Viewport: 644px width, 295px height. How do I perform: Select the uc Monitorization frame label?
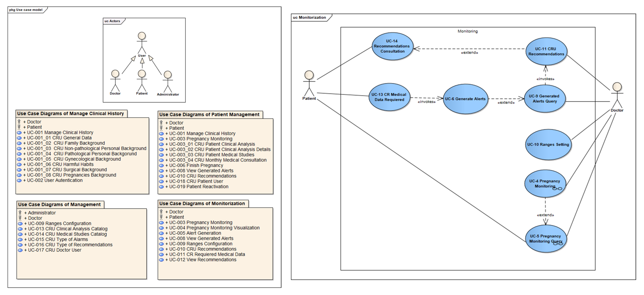309,17
